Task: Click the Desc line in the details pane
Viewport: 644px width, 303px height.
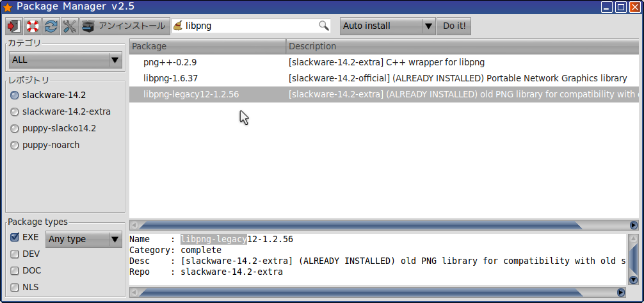Action: [x=378, y=261]
